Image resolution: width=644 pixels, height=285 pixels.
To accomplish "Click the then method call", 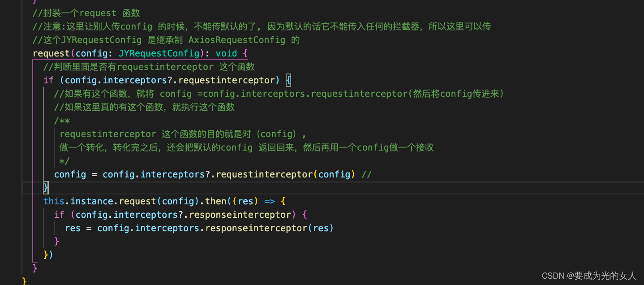I will pos(215,201).
